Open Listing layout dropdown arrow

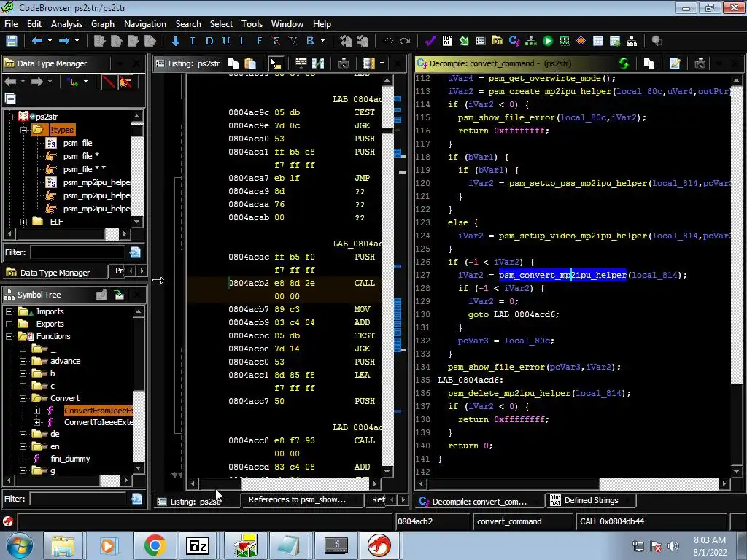click(x=382, y=63)
